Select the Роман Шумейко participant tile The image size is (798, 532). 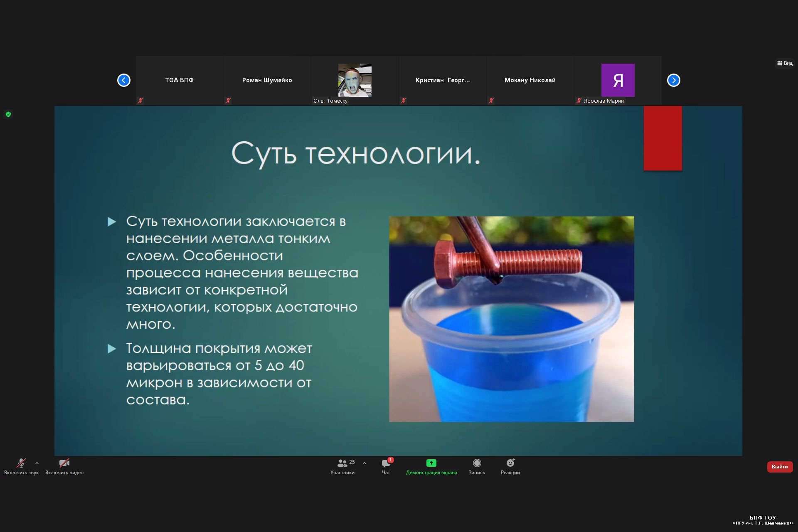tap(267, 80)
